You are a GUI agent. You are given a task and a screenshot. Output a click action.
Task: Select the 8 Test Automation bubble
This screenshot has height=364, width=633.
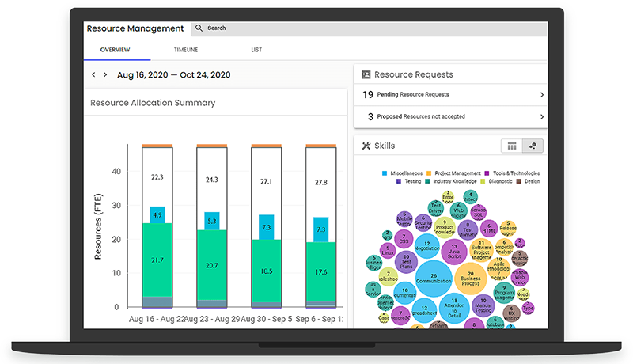[x=468, y=230]
